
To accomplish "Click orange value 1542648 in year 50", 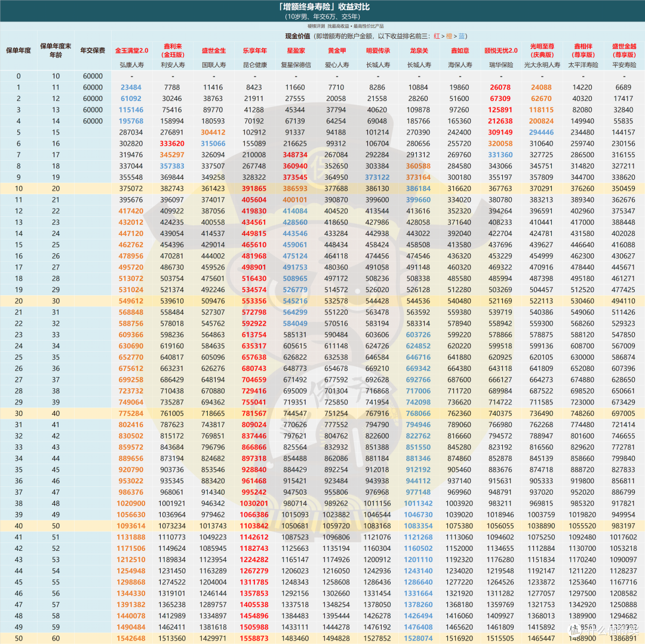I will pyautogui.click(x=131, y=639).
